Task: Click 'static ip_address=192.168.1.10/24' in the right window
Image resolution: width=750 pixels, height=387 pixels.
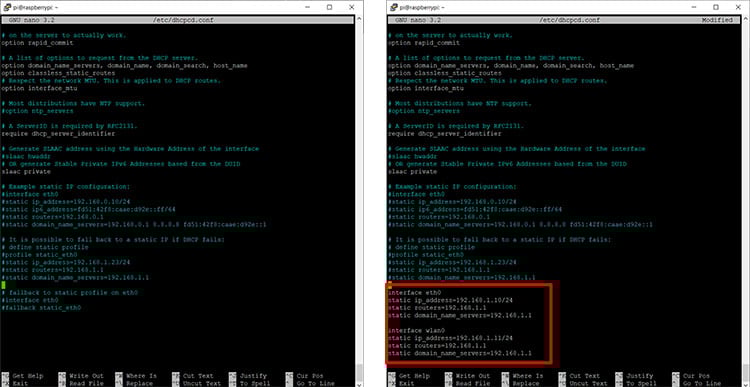Action: coord(450,300)
